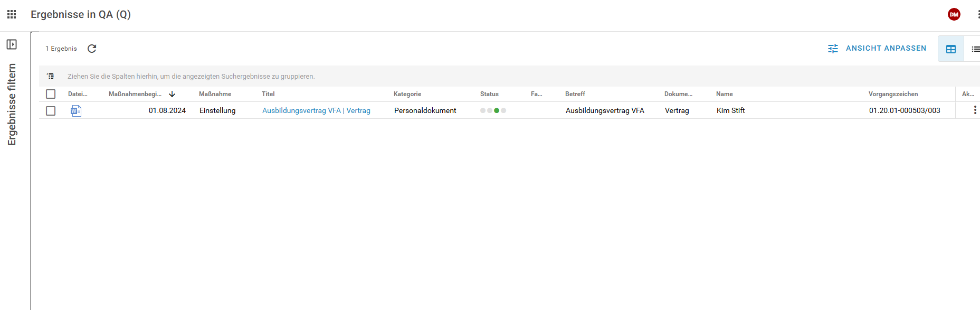Open the apps grid launcher icon
The height and width of the screenshot is (310, 980).
12,14
